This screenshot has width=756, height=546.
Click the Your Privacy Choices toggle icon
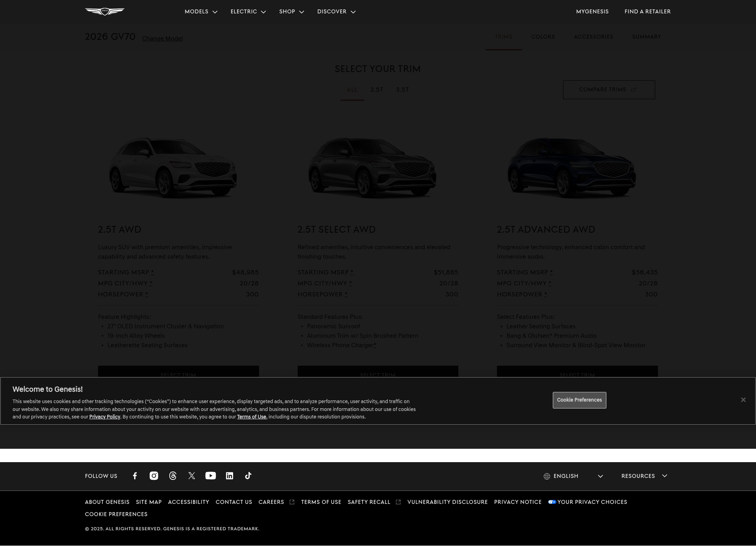point(552,502)
